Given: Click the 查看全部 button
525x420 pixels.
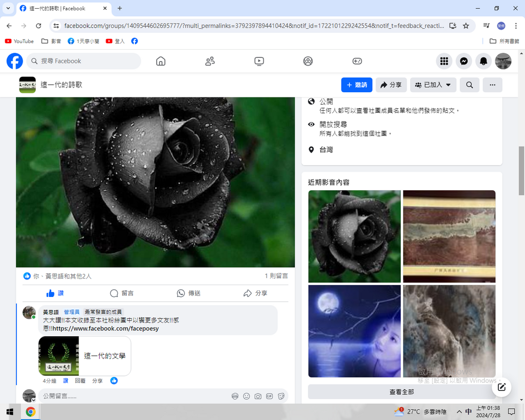Looking at the screenshot, I should pos(401,392).
